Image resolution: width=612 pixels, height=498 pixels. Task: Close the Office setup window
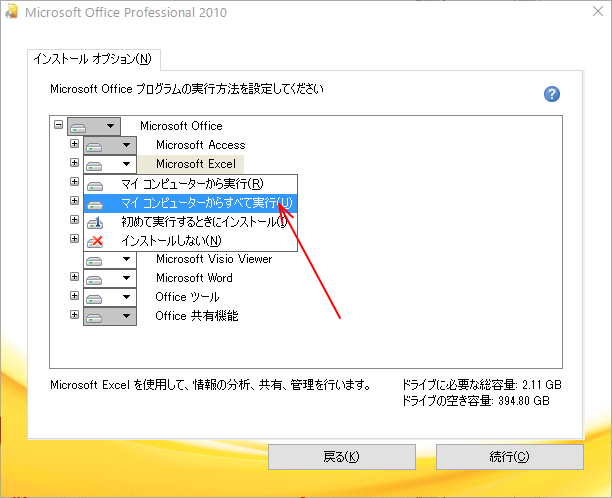[x=598, y=11]
